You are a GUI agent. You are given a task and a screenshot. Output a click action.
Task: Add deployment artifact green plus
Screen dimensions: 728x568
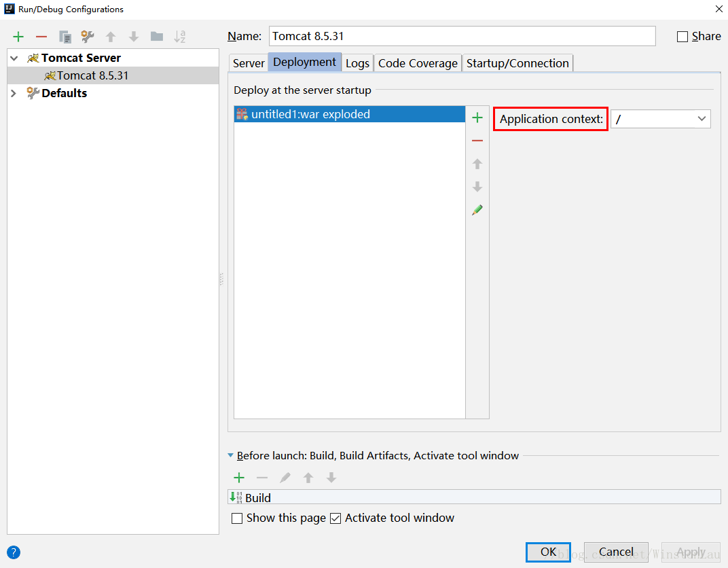pos(477,118)
